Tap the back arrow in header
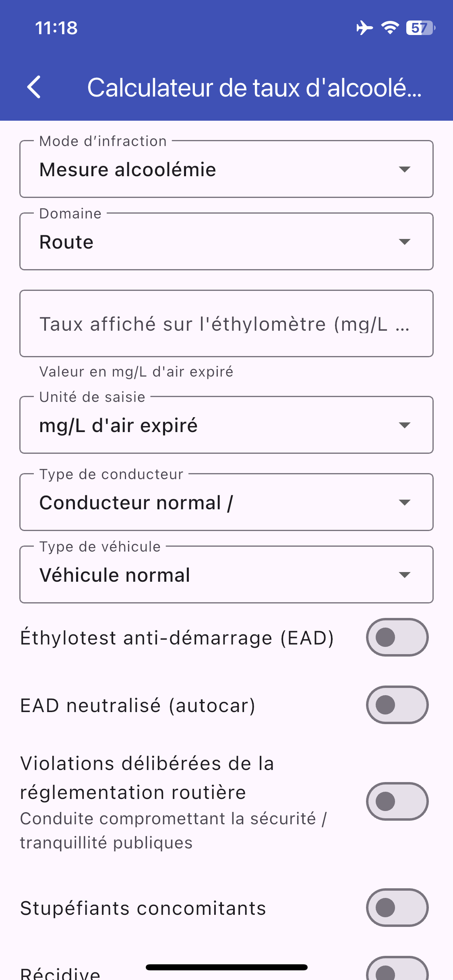 coord(34,87)
